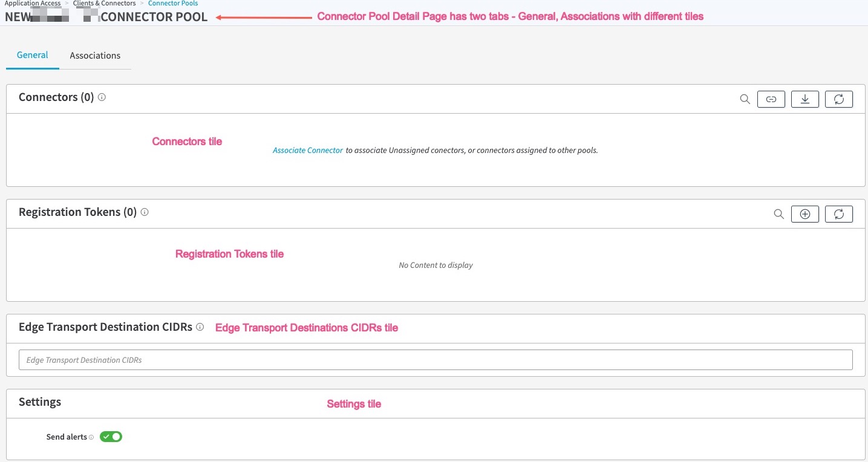Click the Associate Connector link
This screenshot has height=462, width=868.
pos(307,150)
